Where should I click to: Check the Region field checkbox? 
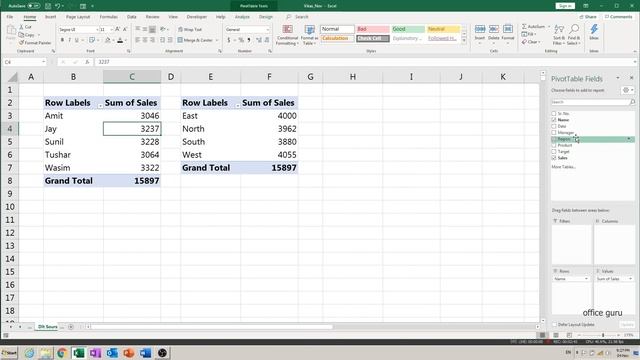pyautogui.click(x=554, y=139)
